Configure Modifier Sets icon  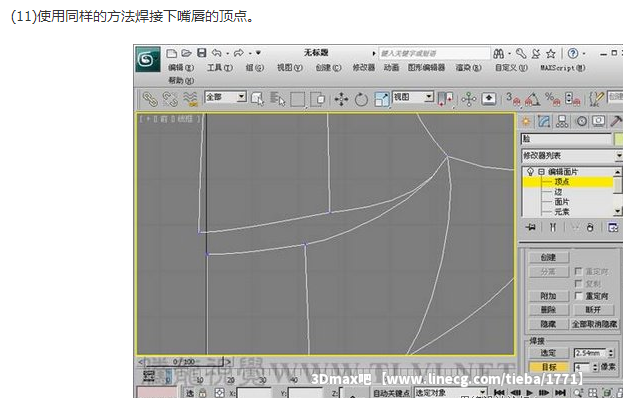point(613,228)
